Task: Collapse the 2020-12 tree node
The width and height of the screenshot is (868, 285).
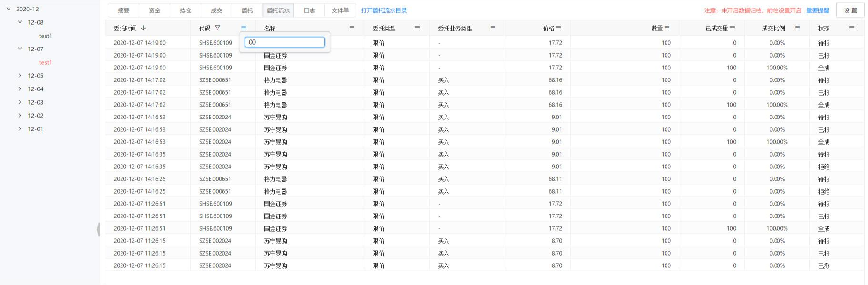Action: click(9, 9)
